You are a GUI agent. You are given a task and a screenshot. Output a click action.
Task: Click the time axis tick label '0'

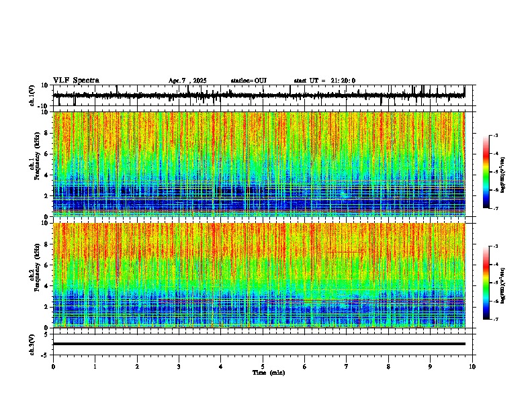pos(53,367)
